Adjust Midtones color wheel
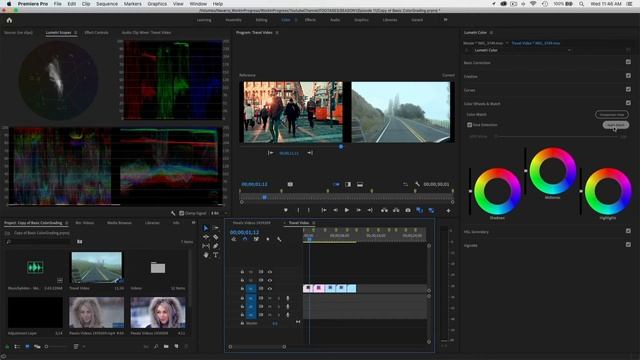The height and width of the screenshot is (360, 640). pyautogui.click(x=553, y=171)
